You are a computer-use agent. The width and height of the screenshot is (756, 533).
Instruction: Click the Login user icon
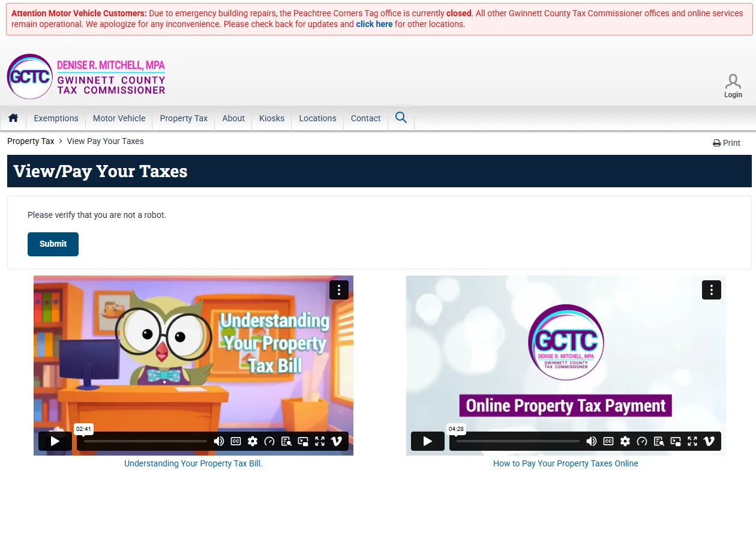click(733, 86)
